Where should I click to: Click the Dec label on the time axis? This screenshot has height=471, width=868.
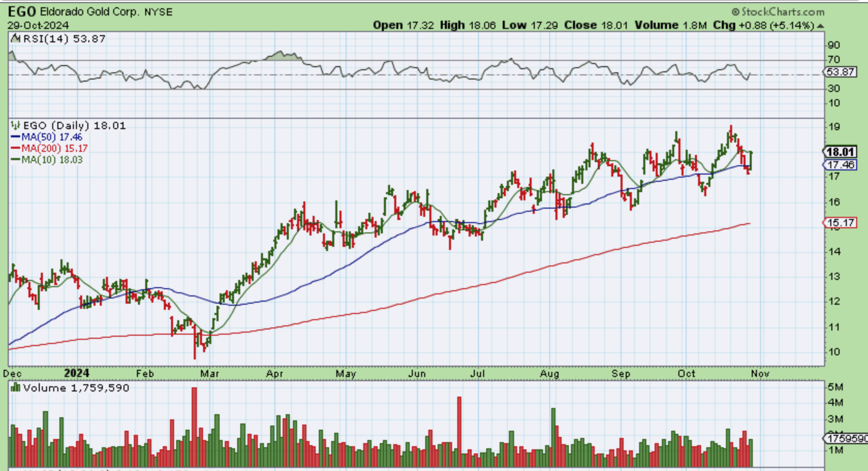(x=12, y=373)
